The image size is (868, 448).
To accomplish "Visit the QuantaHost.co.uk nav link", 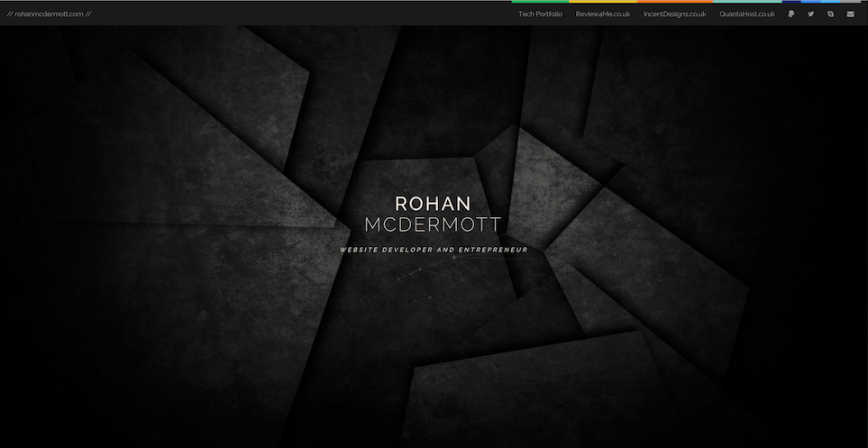I will [x=746, y=14].
